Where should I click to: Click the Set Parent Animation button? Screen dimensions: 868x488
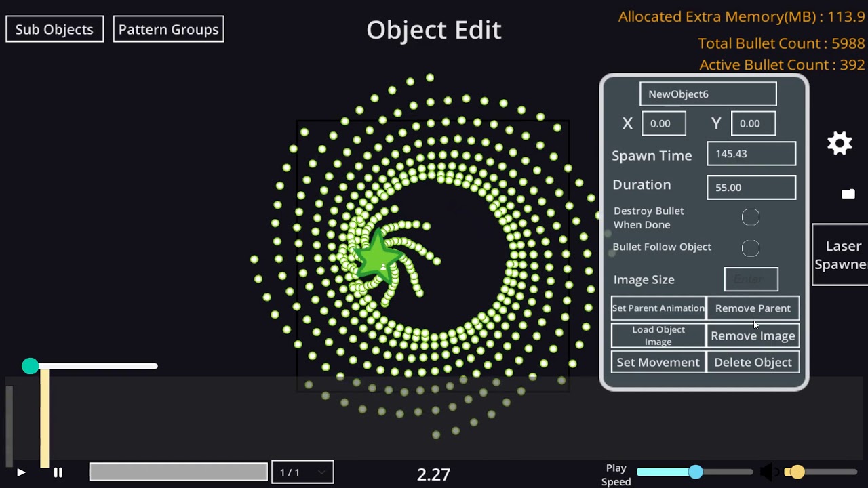click(x=658, y=308)
